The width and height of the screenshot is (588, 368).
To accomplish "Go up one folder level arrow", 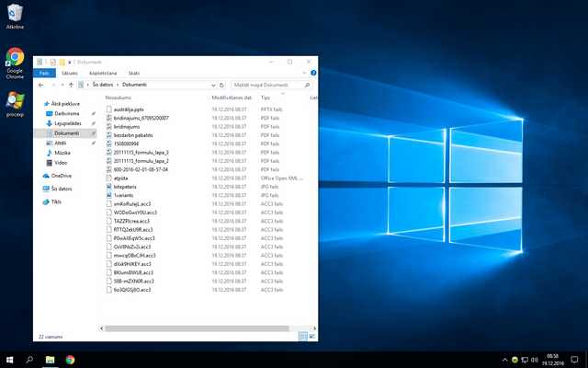I will (71, 85).
